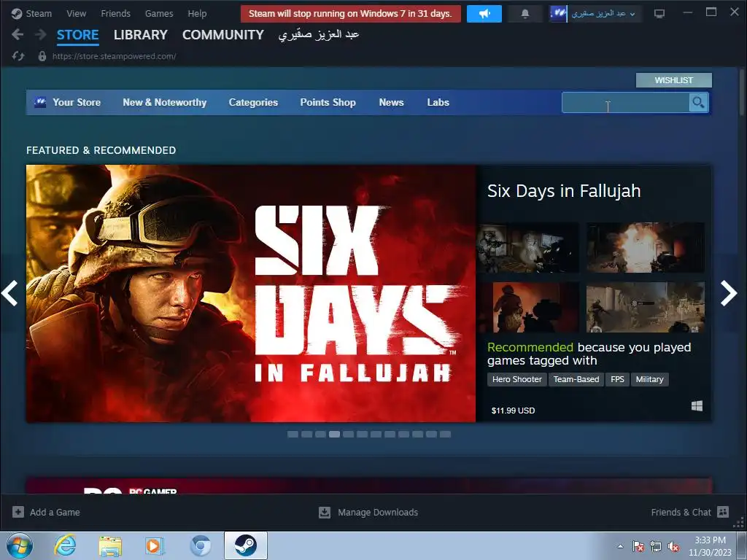Click the Steam taskbar button

tap(245, 545)
